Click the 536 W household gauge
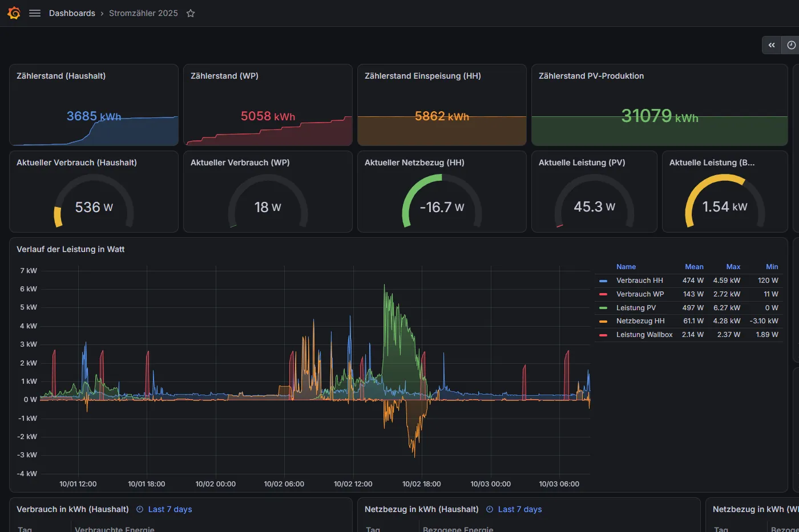799x532 pixels. coord(94,201)
